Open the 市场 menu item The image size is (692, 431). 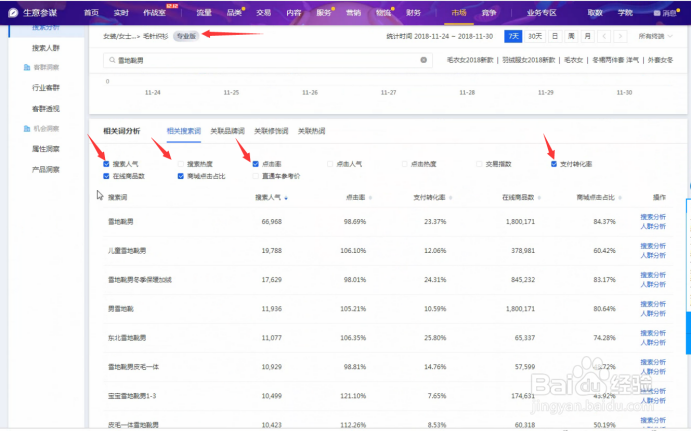[x=459, y=13]
